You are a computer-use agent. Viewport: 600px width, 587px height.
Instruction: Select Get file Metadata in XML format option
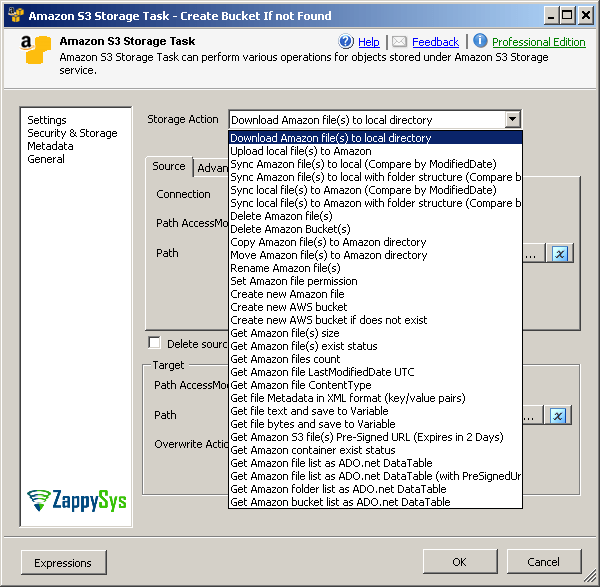pos(375,398)
